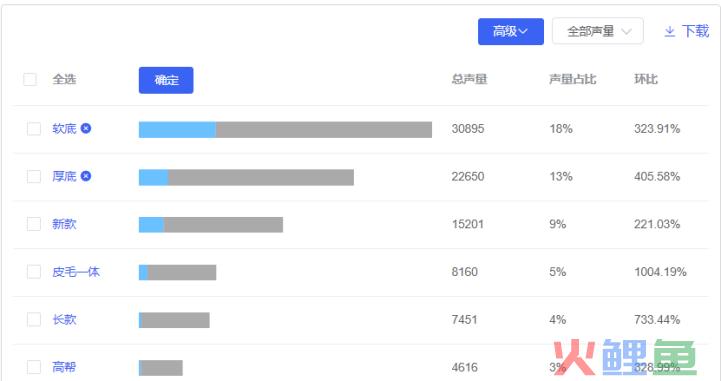Expand the 全部声量 dropdown

tap(597, 31)
